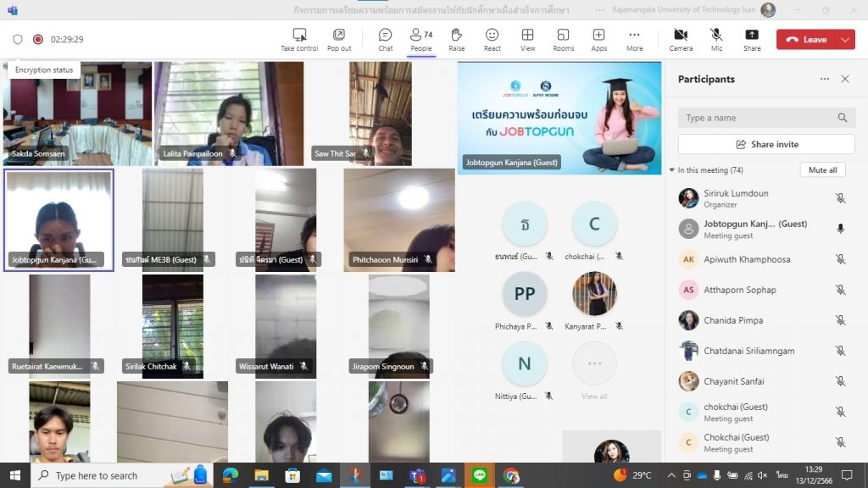This screenshot has width=868, height=488.
Task: Toggle the Camera on
Action: [681, 39]
